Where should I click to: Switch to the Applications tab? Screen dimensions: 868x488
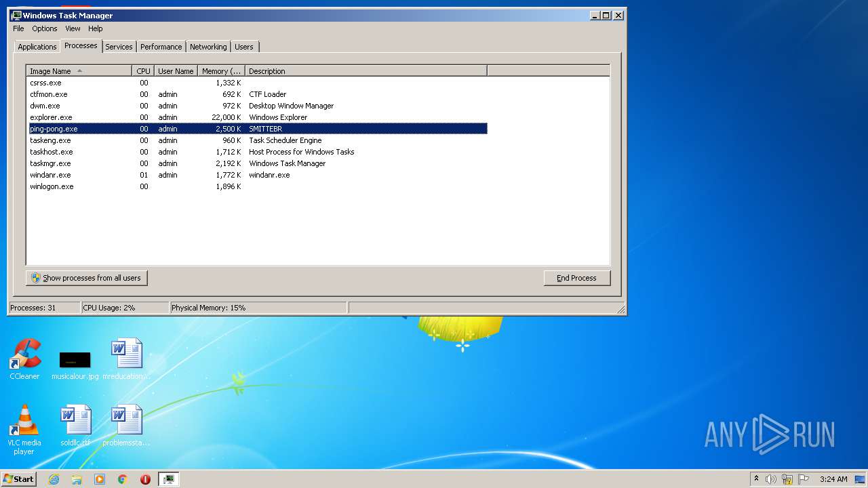37,47
